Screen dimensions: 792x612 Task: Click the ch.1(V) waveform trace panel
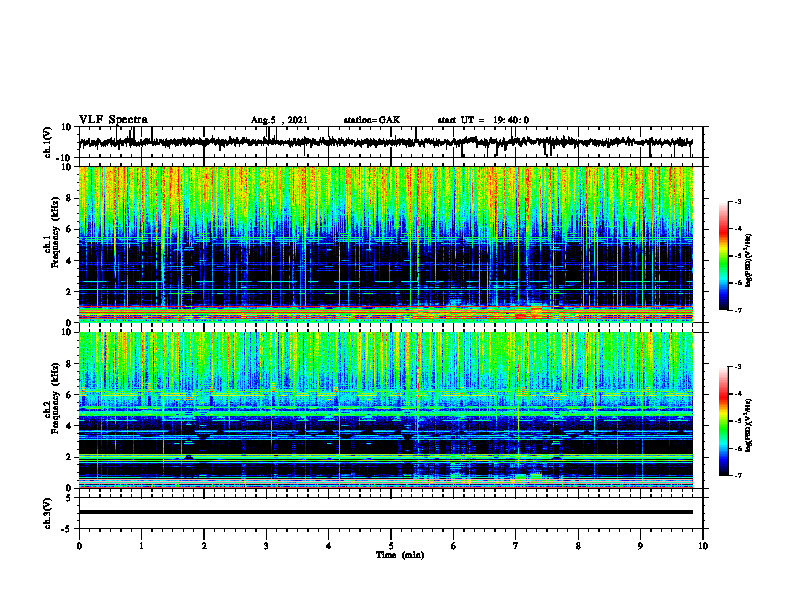click(x=391, y=142)
